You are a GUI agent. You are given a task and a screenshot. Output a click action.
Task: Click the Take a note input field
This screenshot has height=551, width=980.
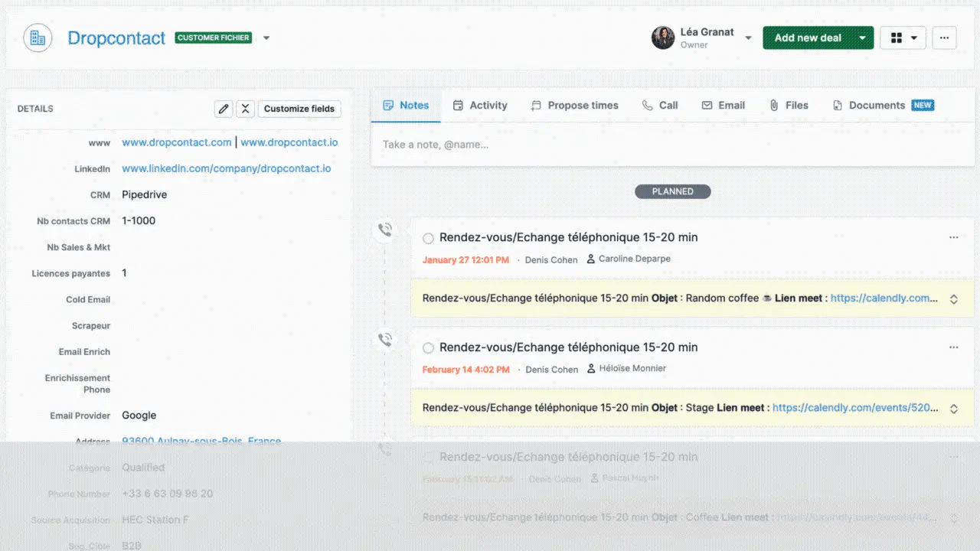[x=672, y=145]
